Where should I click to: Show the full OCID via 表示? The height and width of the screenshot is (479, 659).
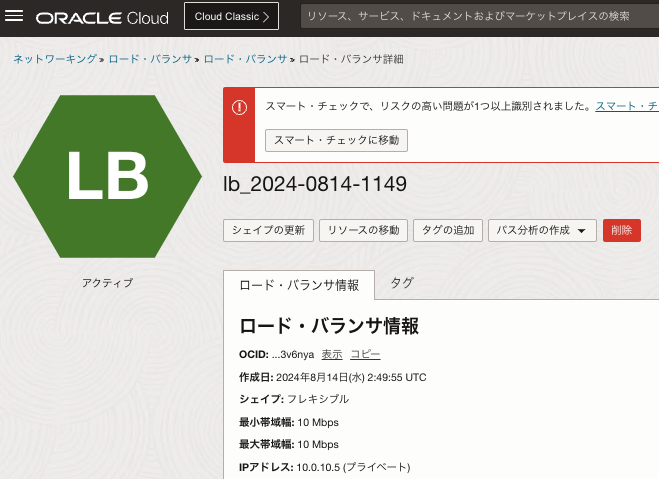pyautogui.click(x=332, y=355)
